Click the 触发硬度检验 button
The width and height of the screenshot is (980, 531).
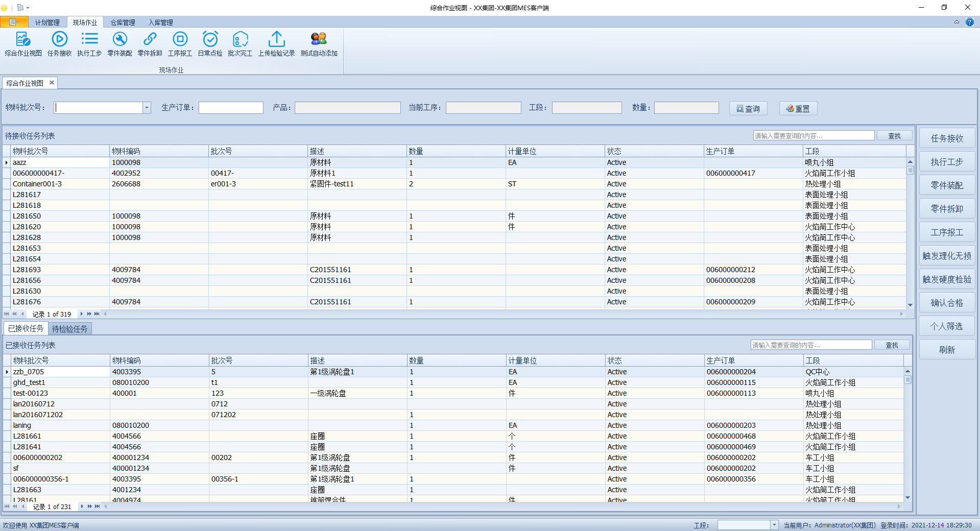[947, 279]
